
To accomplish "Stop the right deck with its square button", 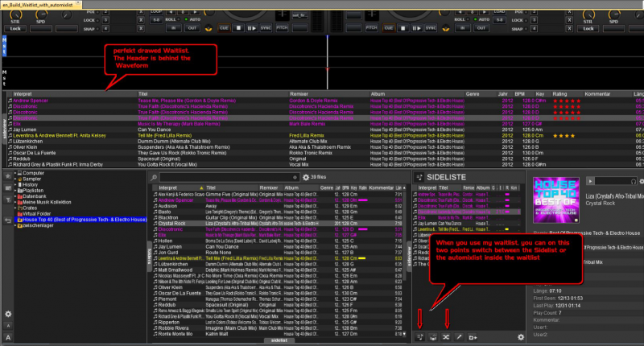I will point(403,28).
